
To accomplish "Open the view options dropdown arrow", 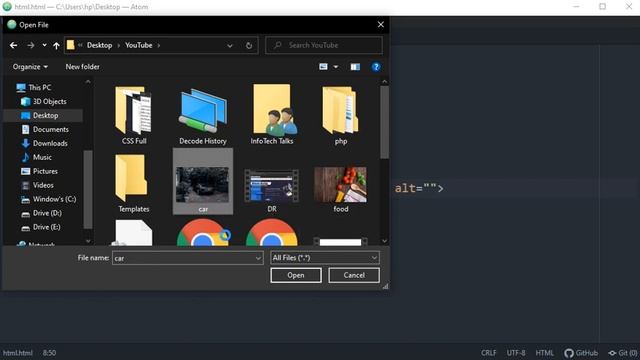I will click(x=336, y=67).
